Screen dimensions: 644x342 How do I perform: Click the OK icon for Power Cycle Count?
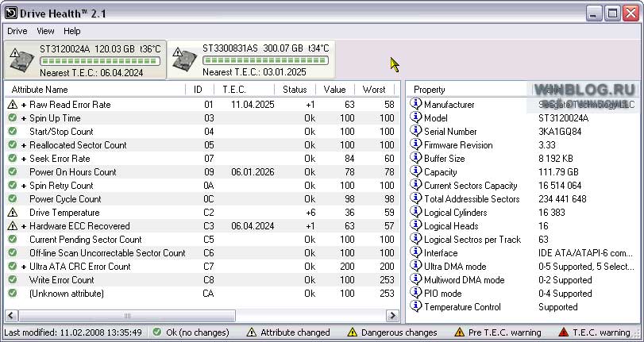[13, 198]
